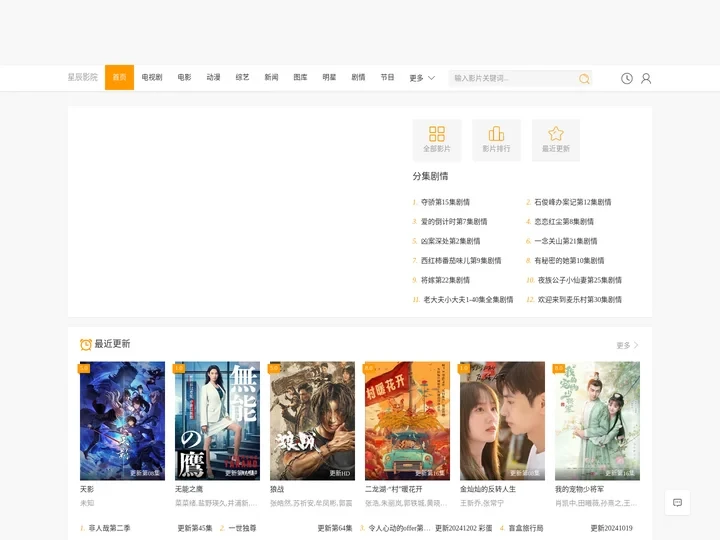
Task: Click the 无能之鹰 title text
Action: pyautogui.click(x=189, y=489)
